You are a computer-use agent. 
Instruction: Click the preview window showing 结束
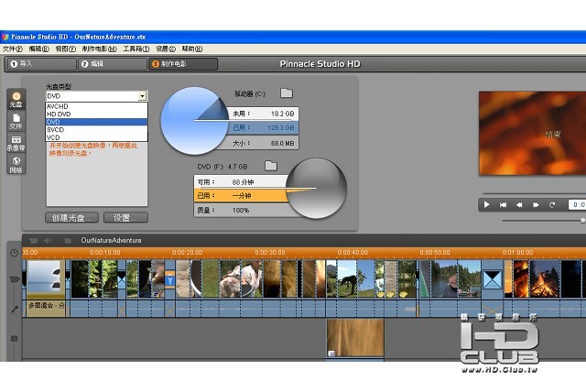[533, 134]
